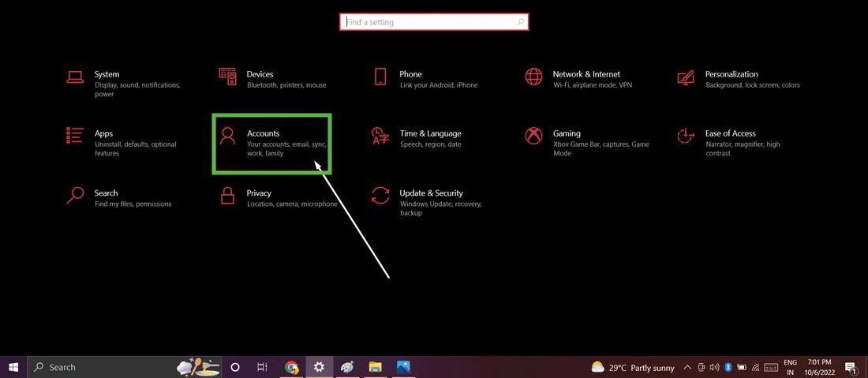Click the battery status tray icon
The image size is (868, 378).
click(741, 368)
